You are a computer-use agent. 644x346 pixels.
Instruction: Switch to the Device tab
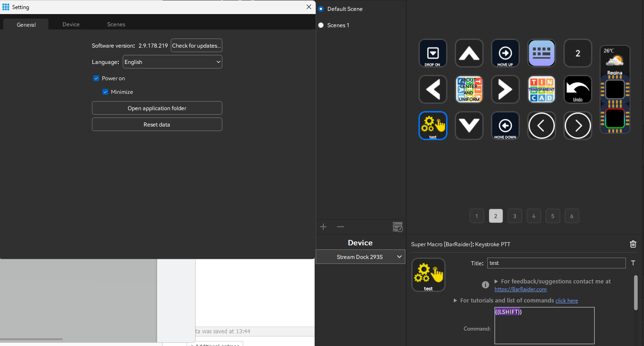click(x=71, y=24)
